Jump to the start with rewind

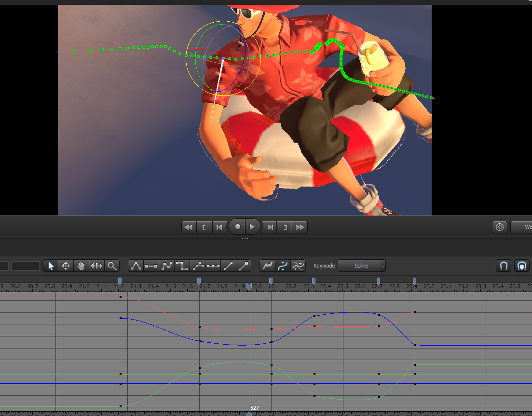click(189, 227)
